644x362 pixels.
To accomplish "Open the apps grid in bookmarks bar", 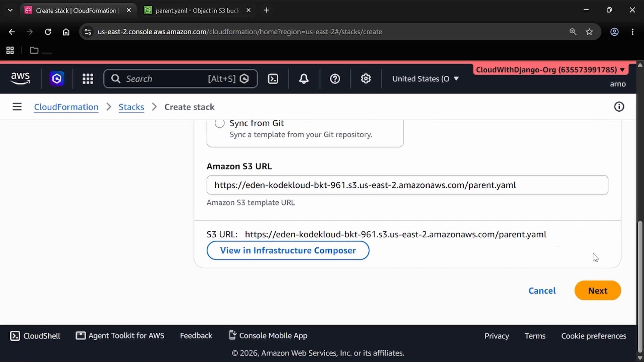I will tap(10, 51).
